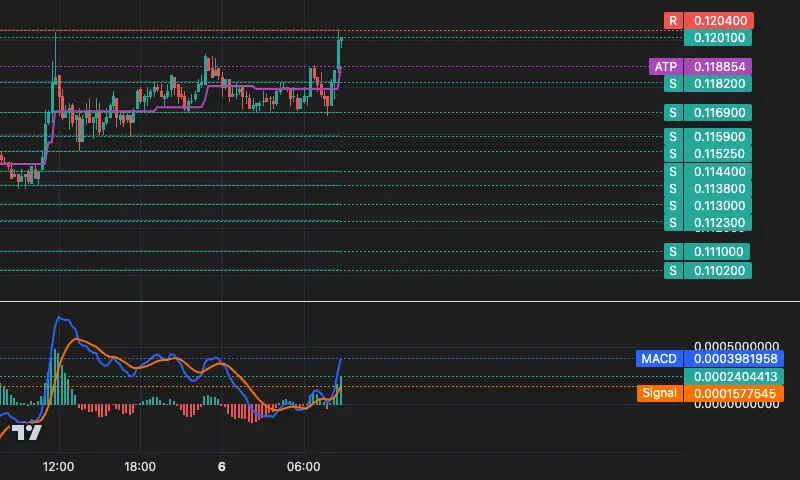Click the 12:00 time axis label
The width and height of the screenshot is (800, 480).
click(x=58, y=467)
